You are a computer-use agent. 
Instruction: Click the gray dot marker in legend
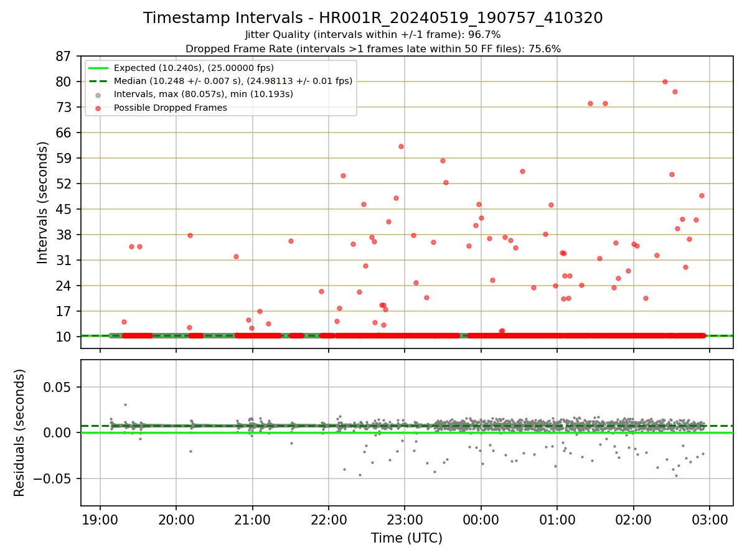(99, 95)
